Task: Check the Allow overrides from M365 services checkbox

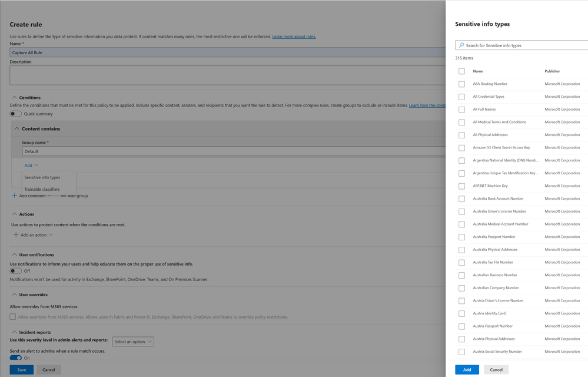Action: tap(13, 316)
